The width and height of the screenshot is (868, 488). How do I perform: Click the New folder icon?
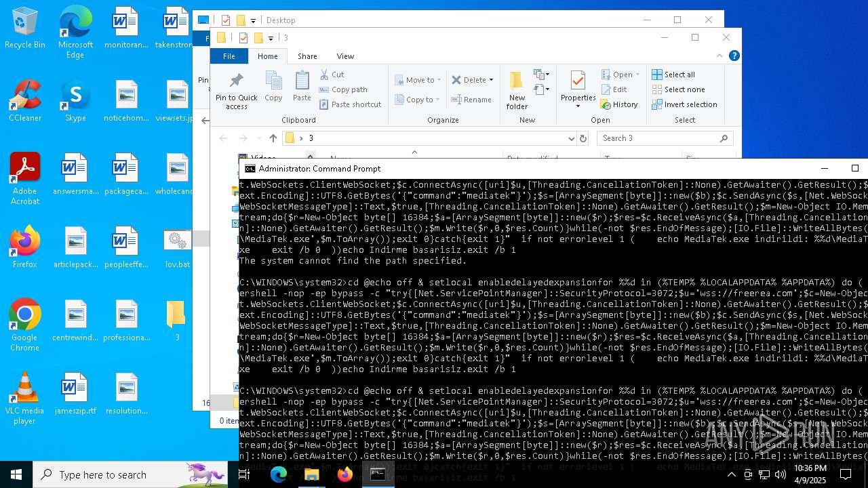coord(517,90)
